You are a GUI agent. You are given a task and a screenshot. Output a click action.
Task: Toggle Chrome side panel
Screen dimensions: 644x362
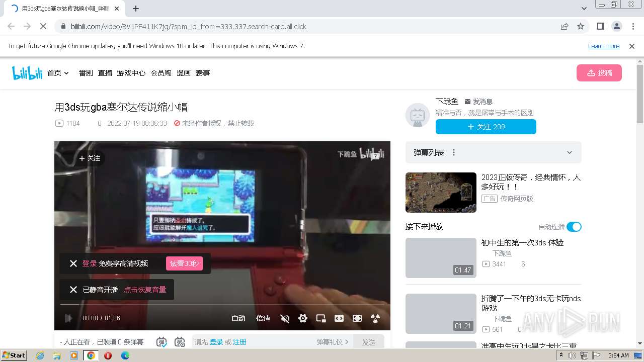pos(600,26)
